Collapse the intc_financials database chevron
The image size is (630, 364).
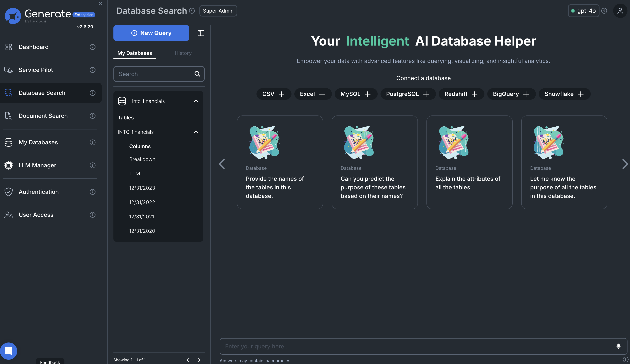click(196, 101)
